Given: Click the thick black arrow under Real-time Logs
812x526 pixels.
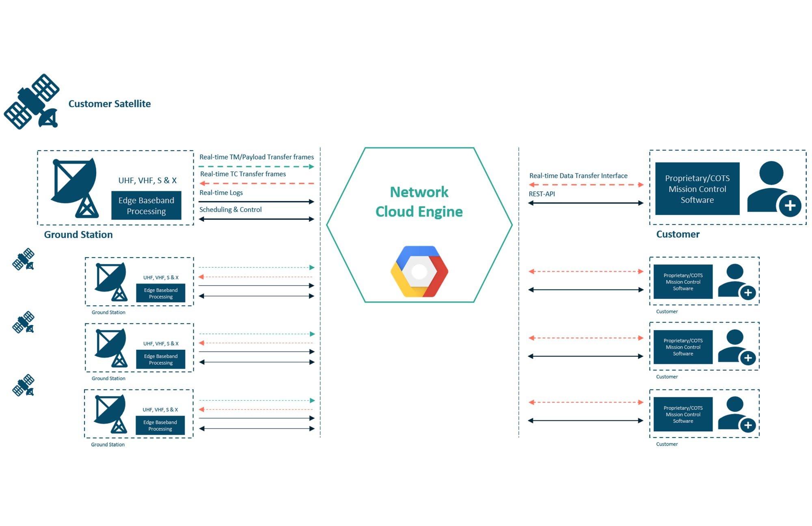Looking at the screenshot, I should point(256,201).
